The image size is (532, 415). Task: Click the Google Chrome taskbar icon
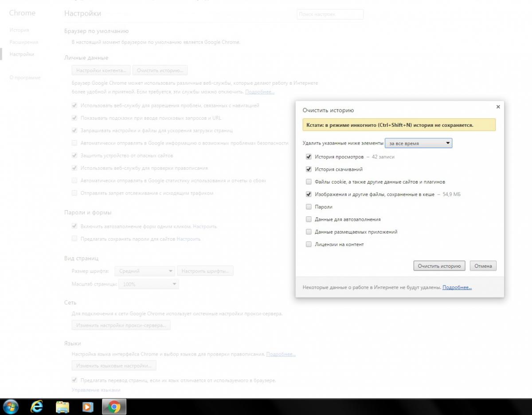(x=114, y=407)
